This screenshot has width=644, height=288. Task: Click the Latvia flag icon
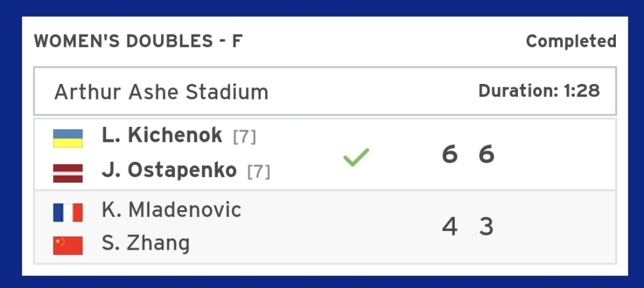(x=68, y=173)
